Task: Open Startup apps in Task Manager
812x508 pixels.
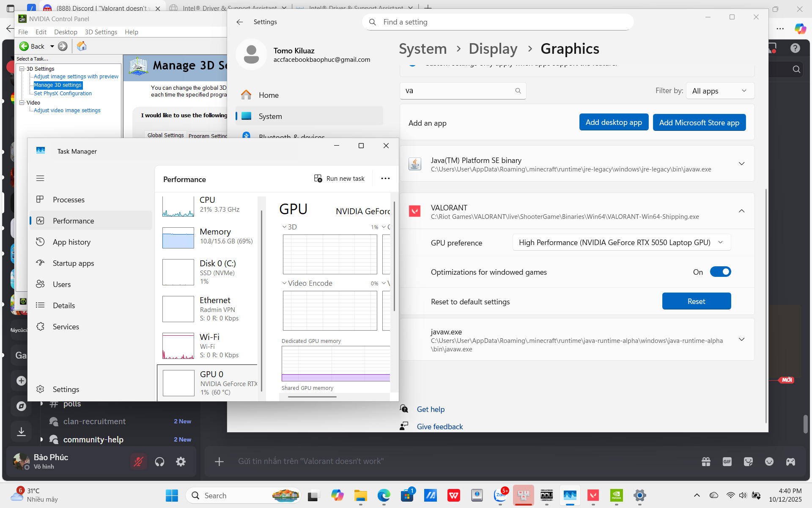Action: [x=73, y=263]
